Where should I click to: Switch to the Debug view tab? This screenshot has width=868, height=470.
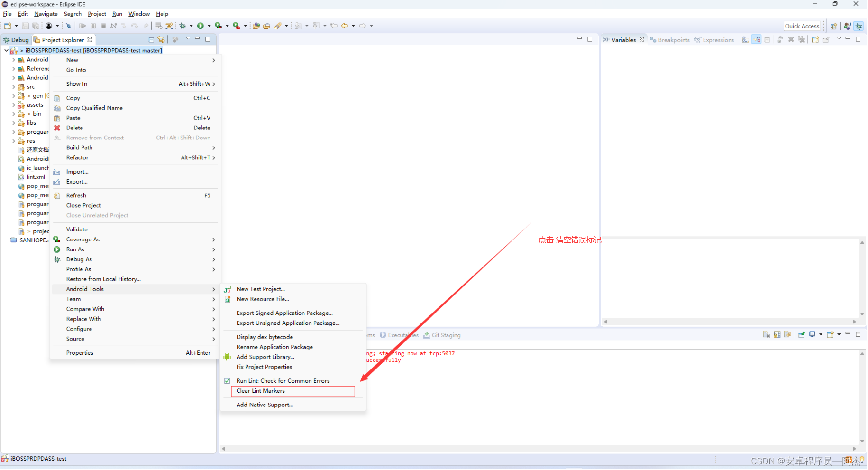[16, 40]
